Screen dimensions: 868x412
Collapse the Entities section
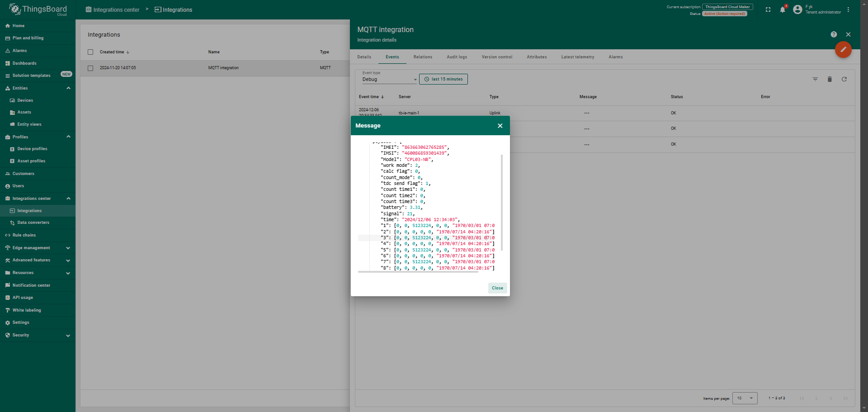coord(68,88)
